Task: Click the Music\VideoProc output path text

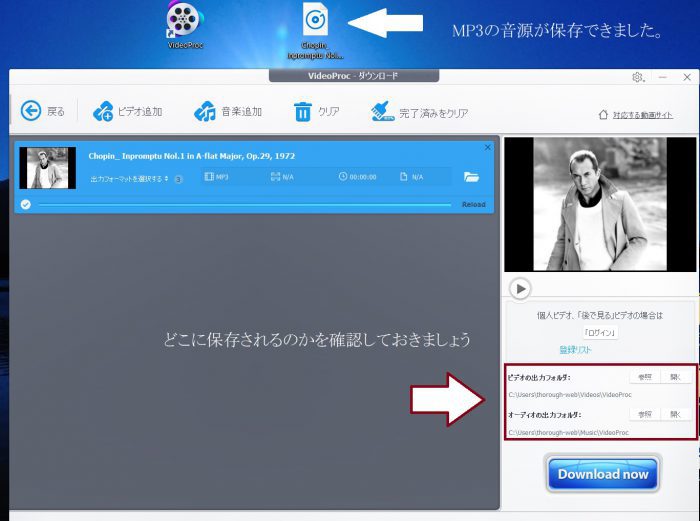Action: [568, 433]
